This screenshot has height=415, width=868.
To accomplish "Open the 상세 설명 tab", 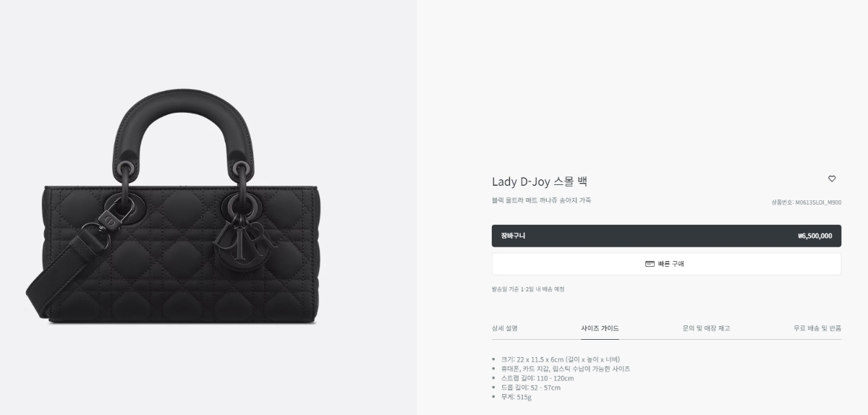I will pos(505,328).
